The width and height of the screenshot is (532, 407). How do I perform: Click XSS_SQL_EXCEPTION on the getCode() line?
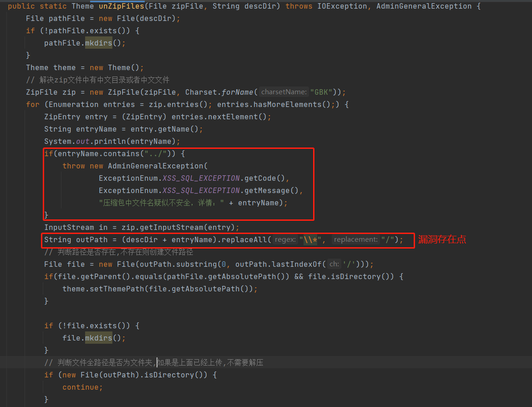(x=201, y=178)
